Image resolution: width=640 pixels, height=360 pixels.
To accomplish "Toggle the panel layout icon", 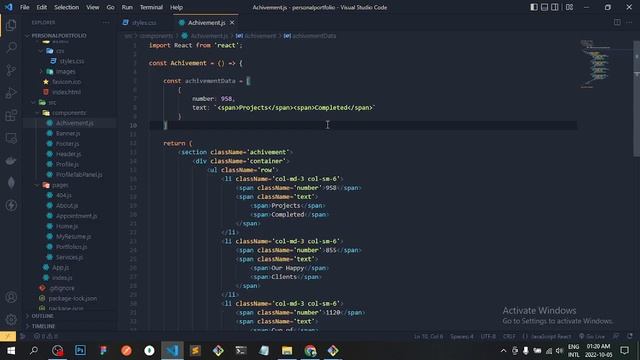I will point(544,7).
